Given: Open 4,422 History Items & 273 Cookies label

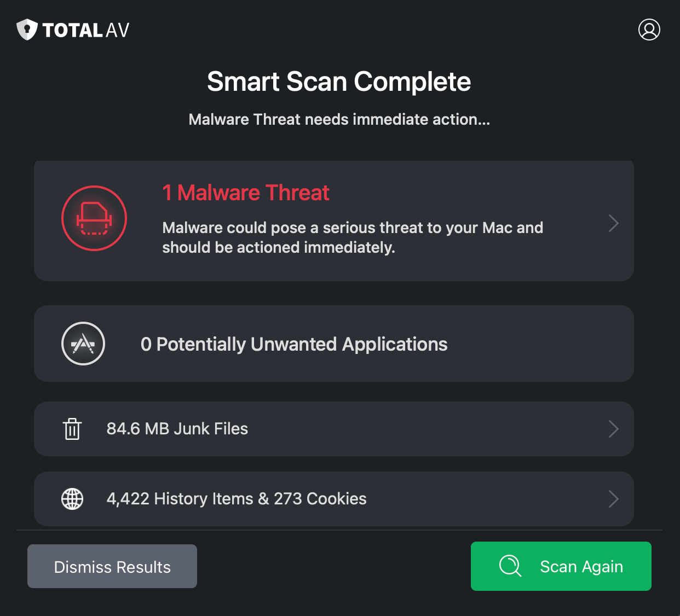Looking at the screenshot, I should (237, 499).
